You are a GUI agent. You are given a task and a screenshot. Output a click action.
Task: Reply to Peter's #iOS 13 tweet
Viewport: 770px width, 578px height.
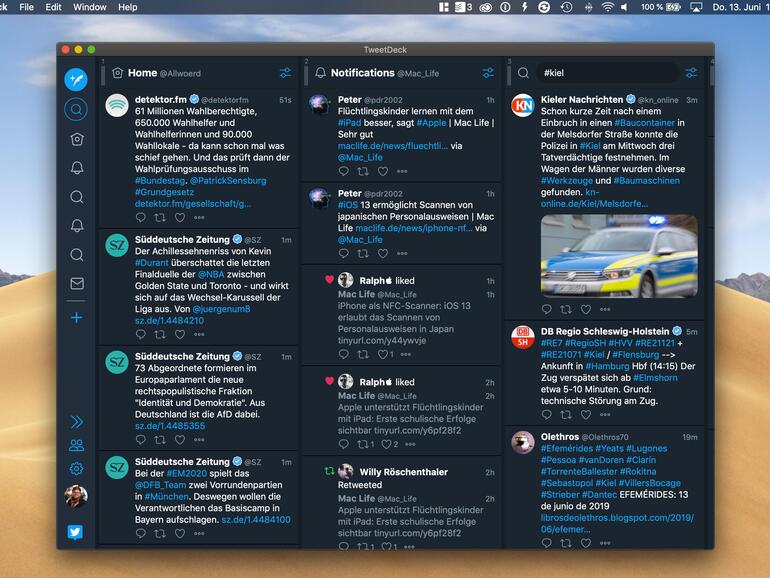pyautogui.click(x=344, y=253)
